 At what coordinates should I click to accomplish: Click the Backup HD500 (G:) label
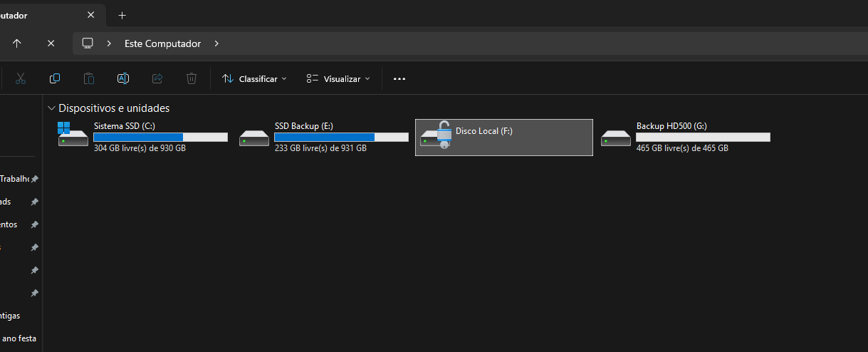(671, 126)
